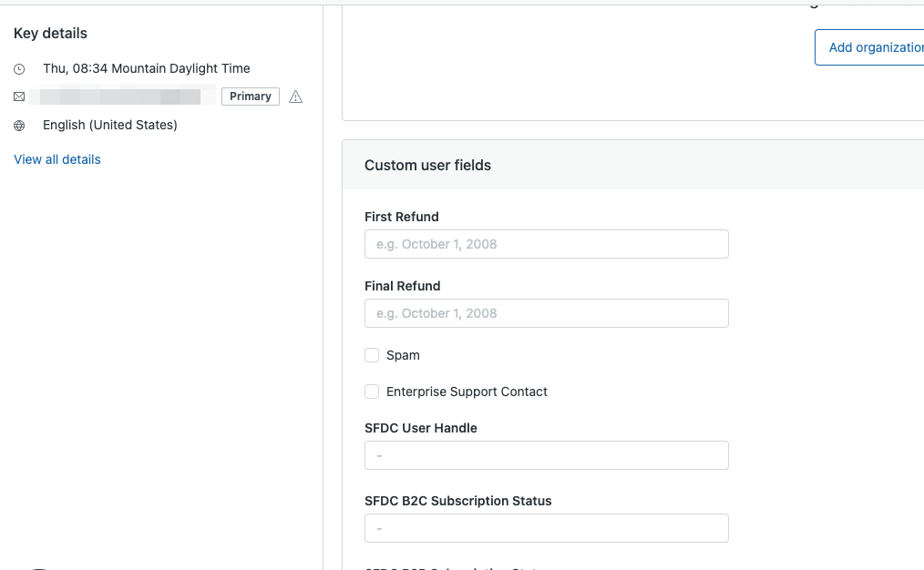Select the SFDC User Handle input box
The height and width of the screenshot is (570, 924).
point(546,455)
